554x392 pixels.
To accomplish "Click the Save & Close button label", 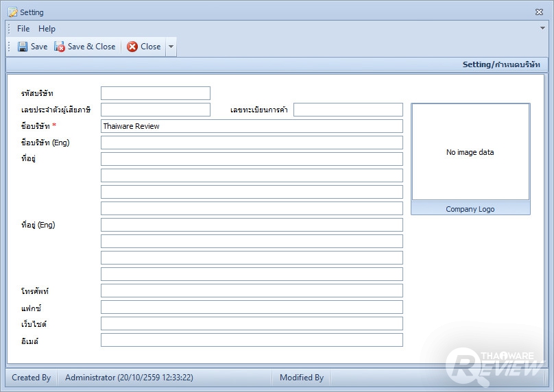I will click(91, 47).
